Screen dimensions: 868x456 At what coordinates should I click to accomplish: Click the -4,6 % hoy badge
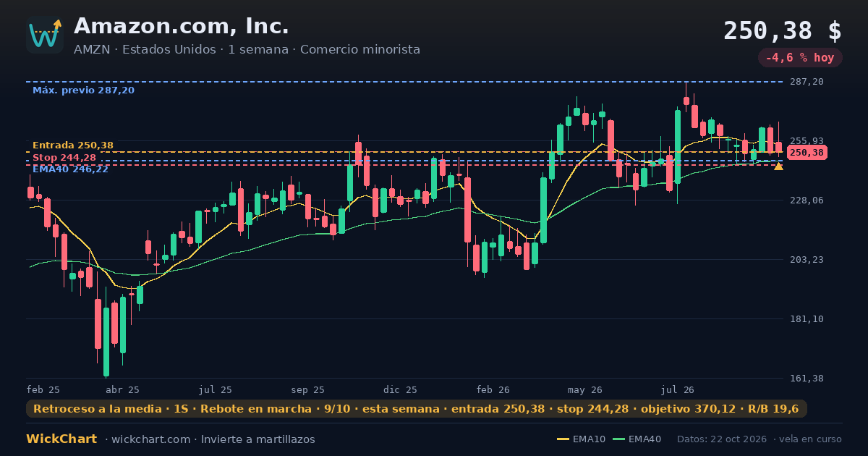click(x=800, y=58)
